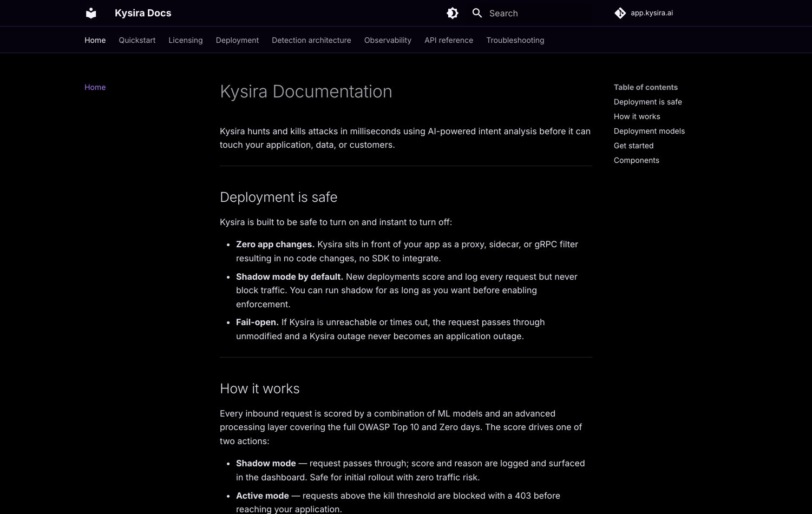Click the search magnifier icon

point(477,13)
